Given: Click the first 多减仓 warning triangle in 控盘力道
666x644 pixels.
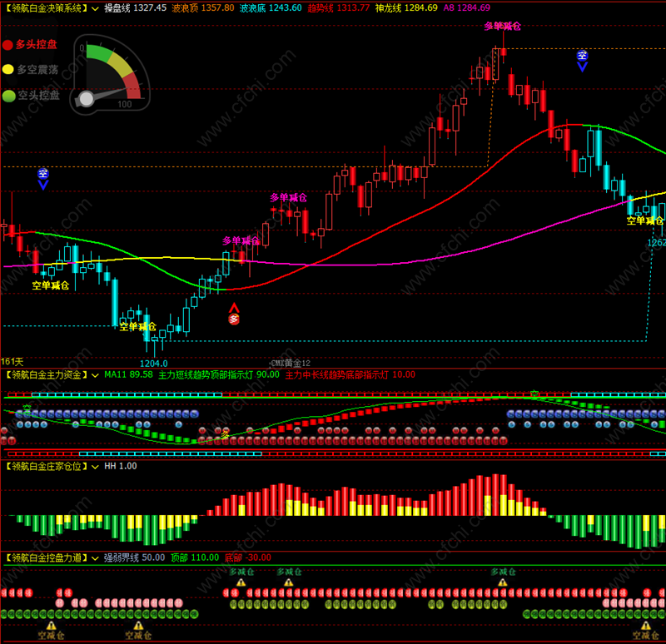Looking at the screenshot, I should [x=241, y=582].
